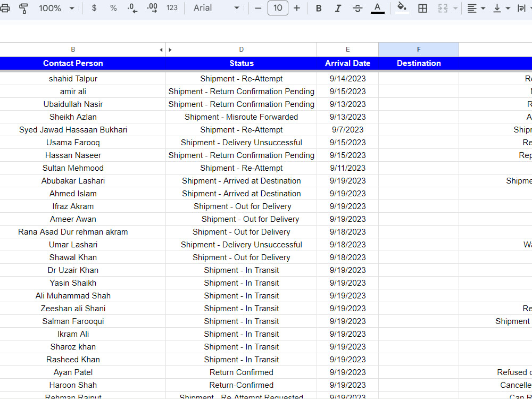
Task: Toggle bold formatting
Action: click(318, 8)
